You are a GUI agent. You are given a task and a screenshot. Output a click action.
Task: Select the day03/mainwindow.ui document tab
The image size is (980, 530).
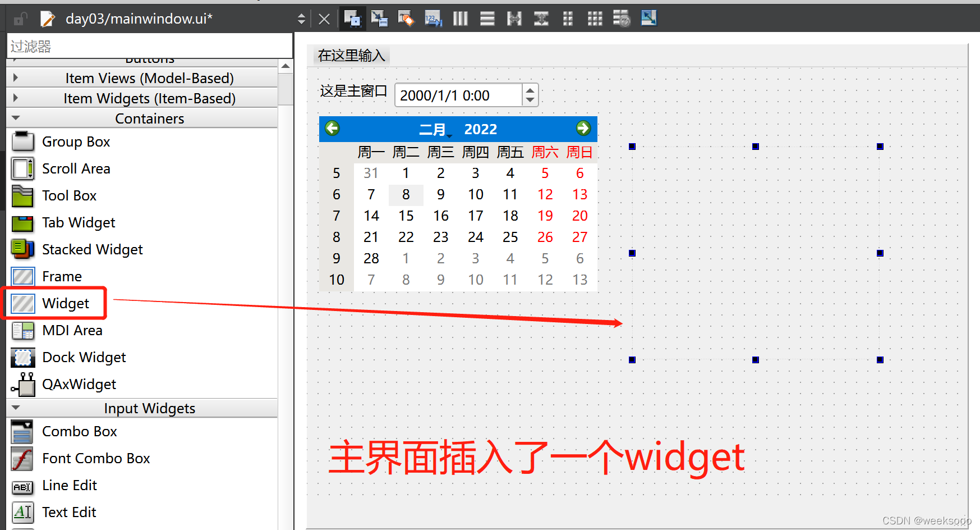tap(140, 18)
